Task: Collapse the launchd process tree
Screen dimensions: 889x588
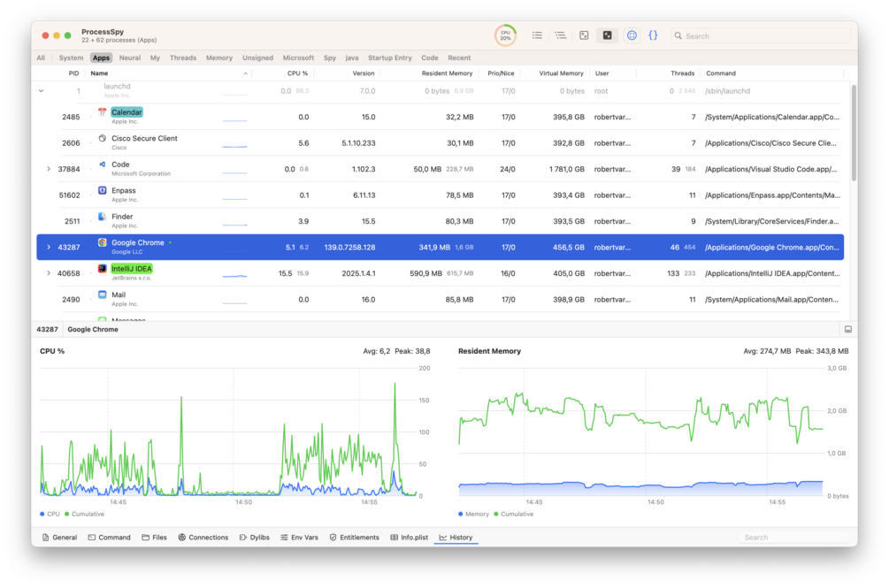Action: click(x=41, y=91)
